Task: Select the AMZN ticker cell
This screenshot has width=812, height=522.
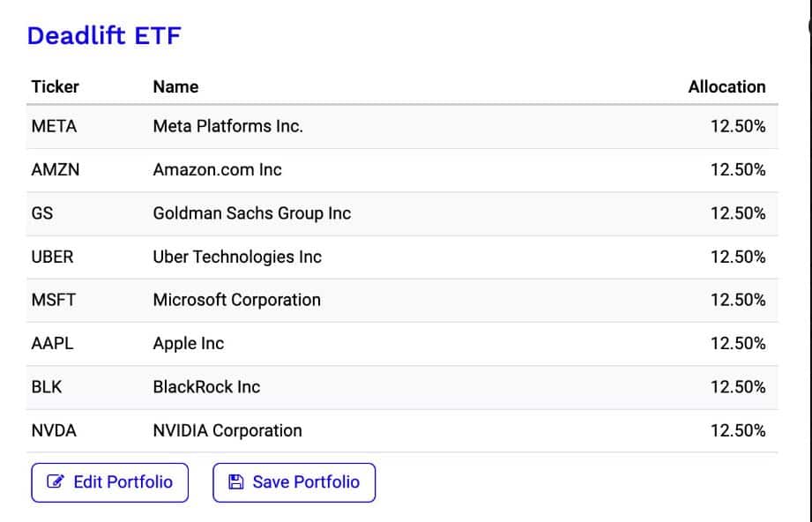Action: point(55,169)
